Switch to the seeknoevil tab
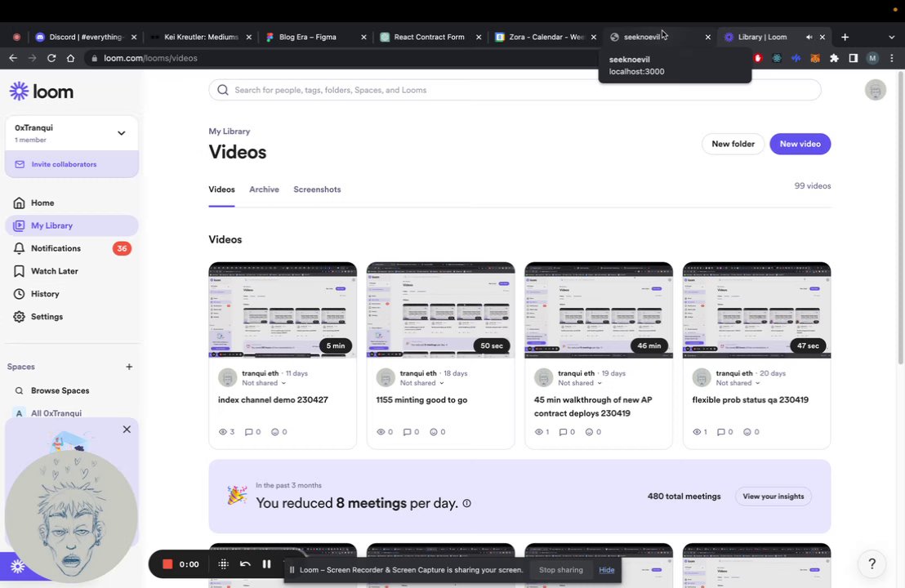The height and width of the screenshot is (588, 905). click(658, 37)
